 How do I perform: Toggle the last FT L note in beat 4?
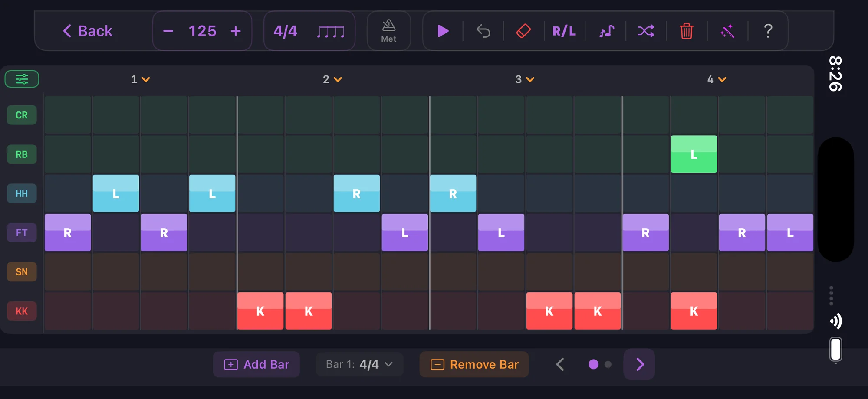(790, 232)
